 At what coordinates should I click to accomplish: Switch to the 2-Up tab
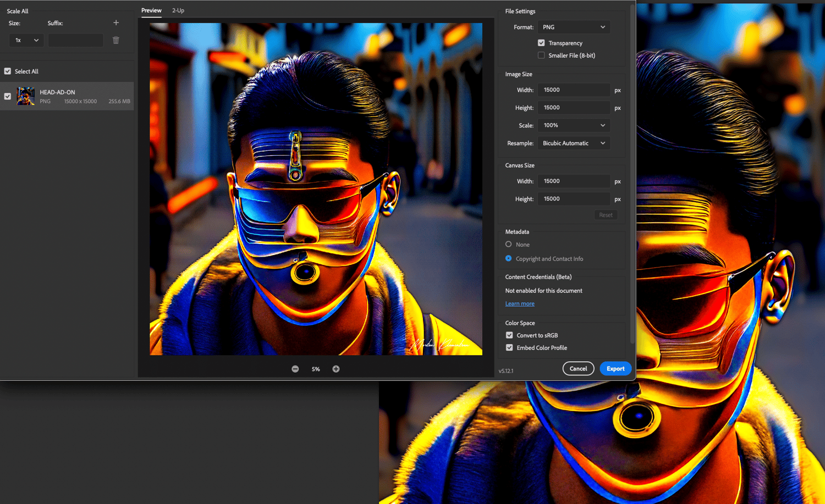tap(178, 10)
